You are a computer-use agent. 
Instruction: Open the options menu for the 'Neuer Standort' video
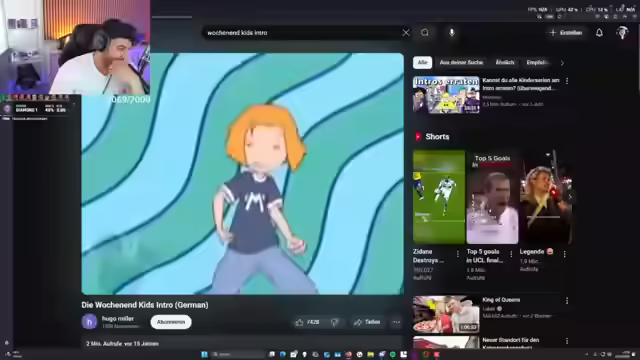(567, 341)
